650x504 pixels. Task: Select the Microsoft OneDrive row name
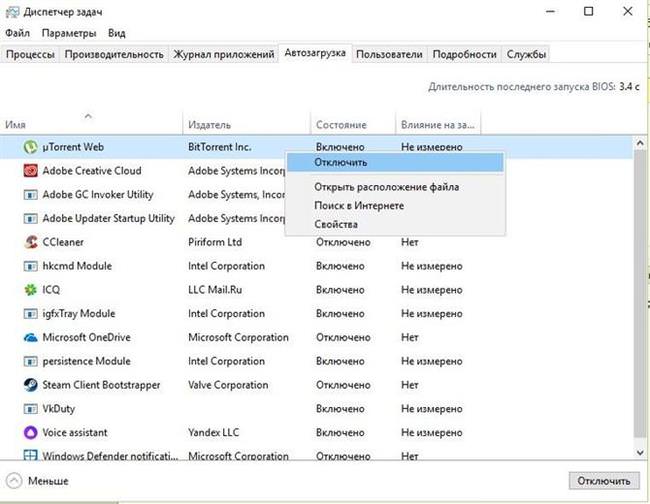pyautogui.click(x=87, y=337)
